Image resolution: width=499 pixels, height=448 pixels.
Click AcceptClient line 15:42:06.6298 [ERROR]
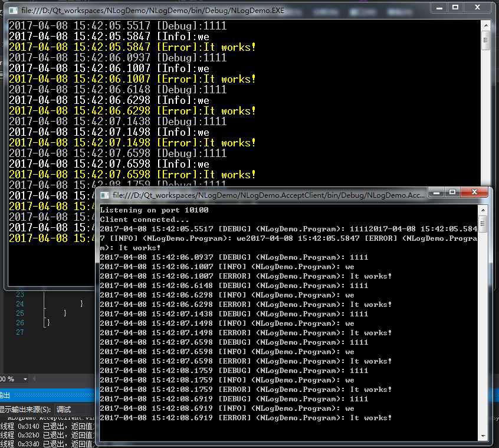coord(246,305)
